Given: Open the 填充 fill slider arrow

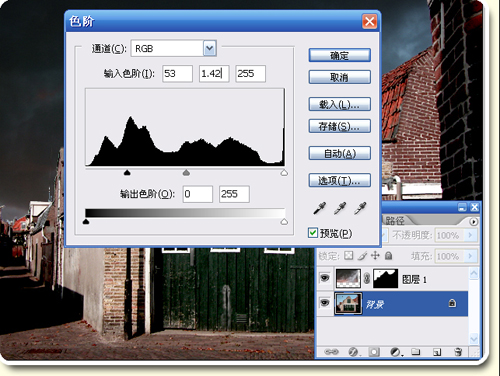Looking at the screenshot, I should pyautogui.click(x=470, y=256).
